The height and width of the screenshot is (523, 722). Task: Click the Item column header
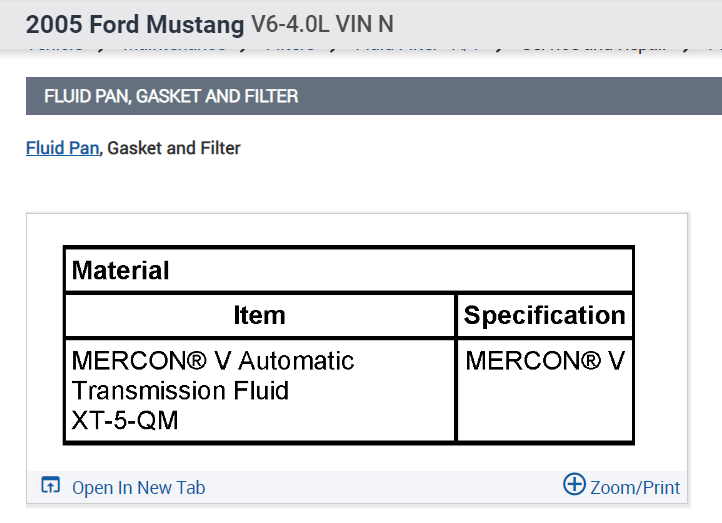[259, 316]
